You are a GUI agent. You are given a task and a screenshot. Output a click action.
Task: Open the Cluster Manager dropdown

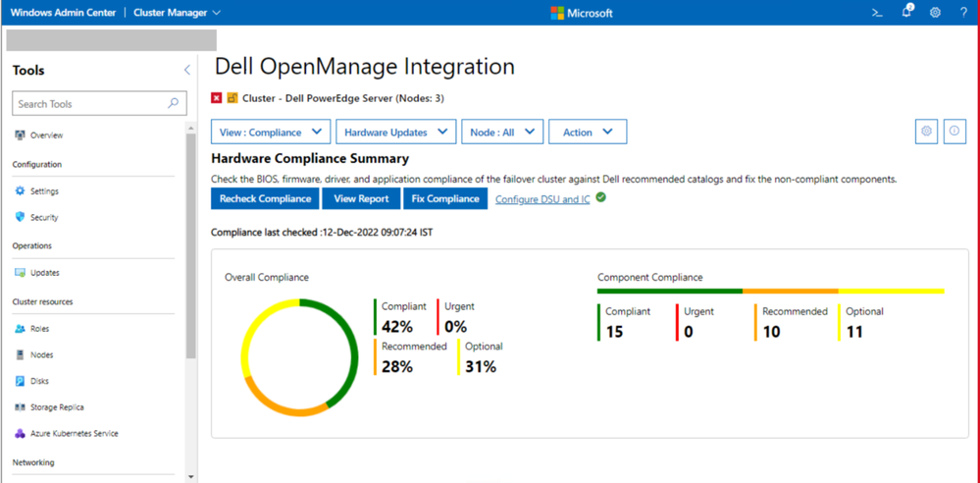pos(177,13)
